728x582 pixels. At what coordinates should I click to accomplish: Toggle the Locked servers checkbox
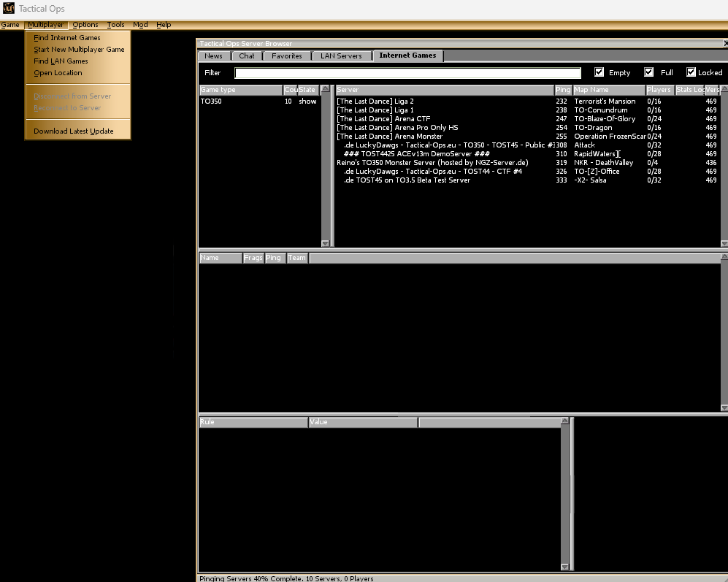point(691,72)
